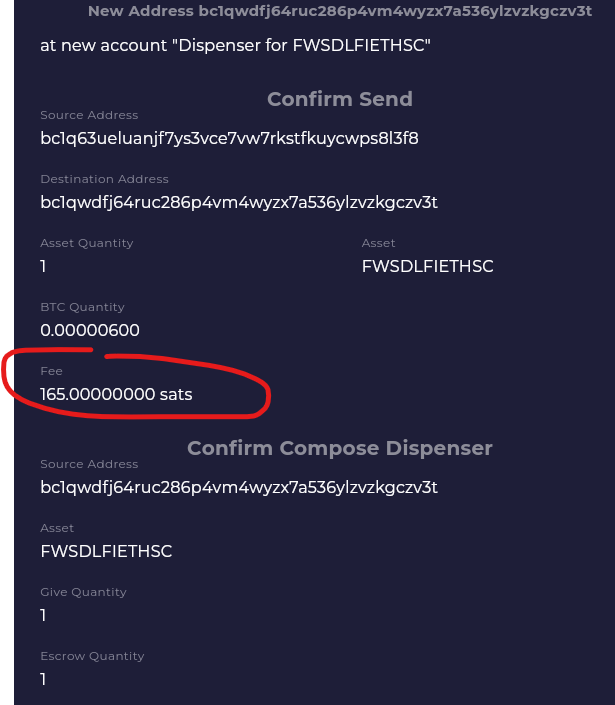The image size is (615, 705).
Task: Click the Destination Address label
Action: pyautogui.click(x=104, y=179)
